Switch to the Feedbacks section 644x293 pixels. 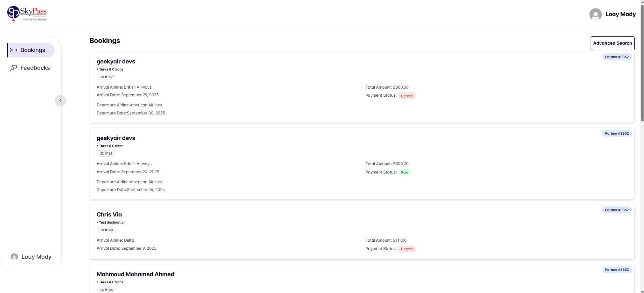[35, 67]
